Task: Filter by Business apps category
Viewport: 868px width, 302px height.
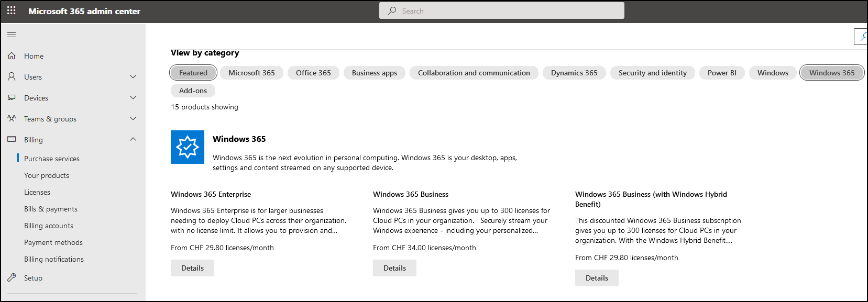Action: coord(375,73)
